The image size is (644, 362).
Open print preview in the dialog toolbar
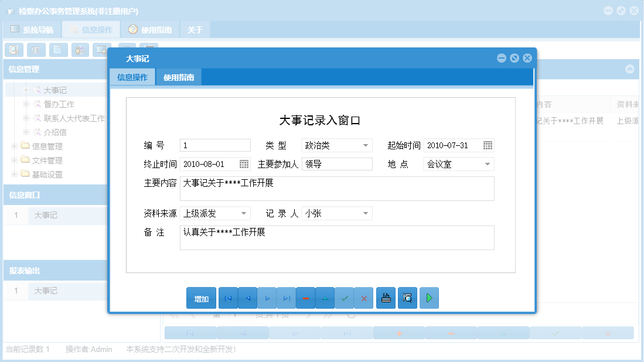point(407,298)
